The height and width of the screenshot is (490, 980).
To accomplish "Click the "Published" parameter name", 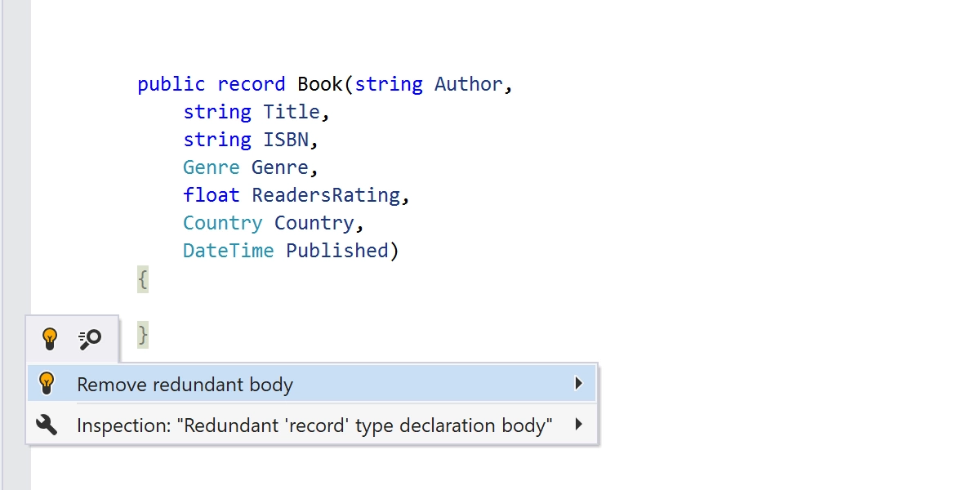I will (x=337, y=251).
